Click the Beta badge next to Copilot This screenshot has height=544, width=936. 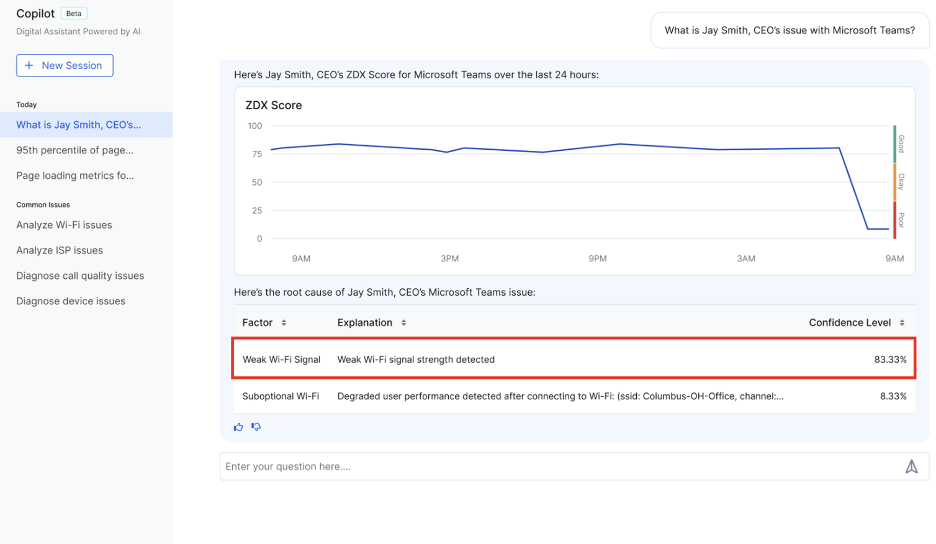74,14
